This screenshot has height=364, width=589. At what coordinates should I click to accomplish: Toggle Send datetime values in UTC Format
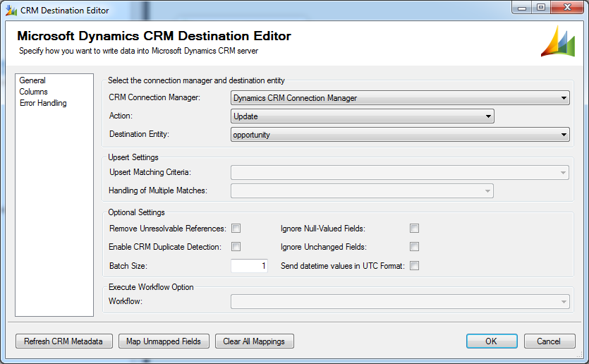coord(414,266)
